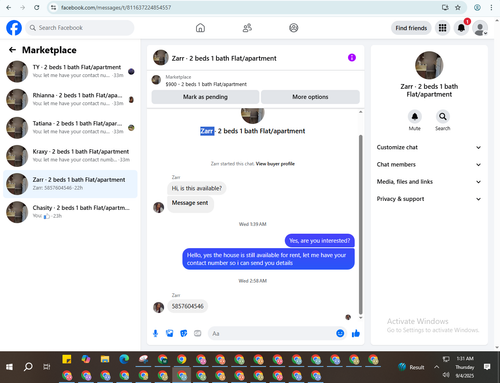Image resolution: width=500 pixels, height=383 pixels.
Task: Open volume speaker icon in tray
Action: click(x=446, y=375)
